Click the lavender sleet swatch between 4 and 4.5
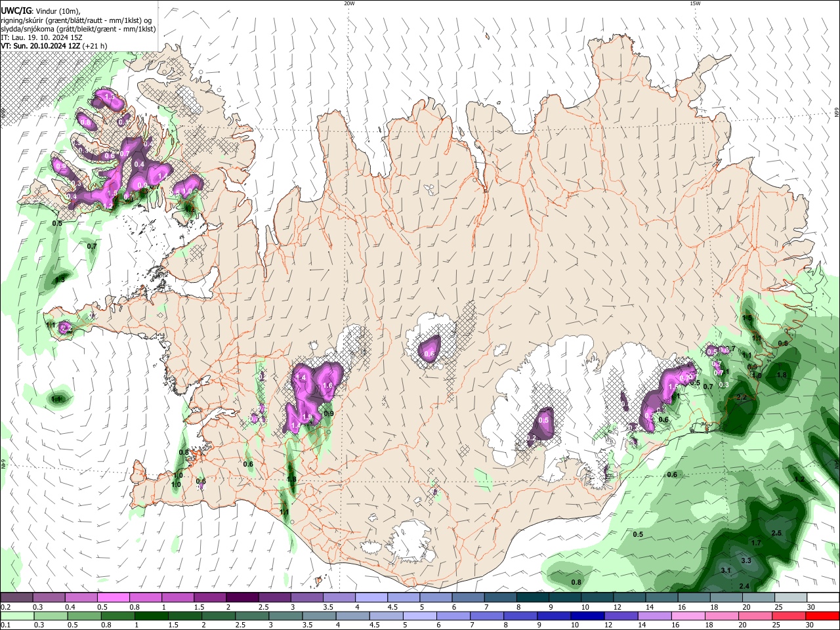This screenshot has width=840, height=630. tap(371, 598)
